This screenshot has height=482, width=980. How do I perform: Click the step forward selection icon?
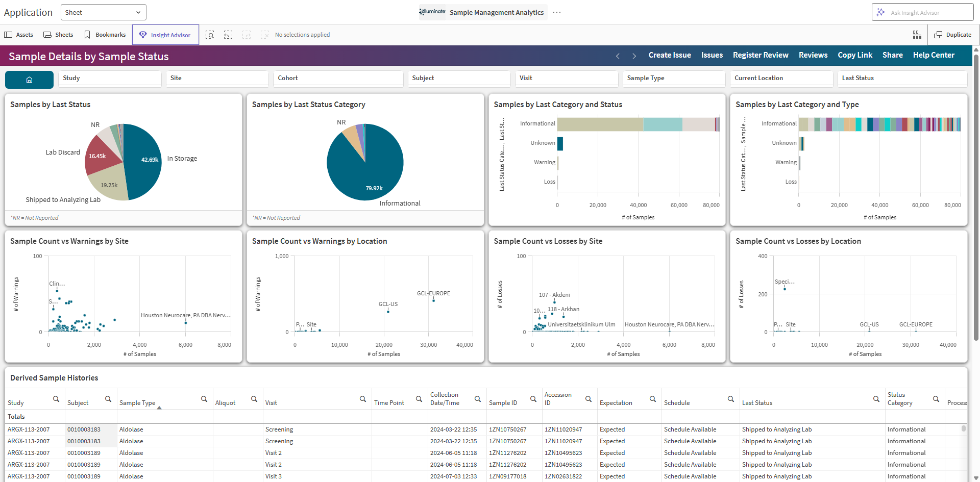(247, 35)
